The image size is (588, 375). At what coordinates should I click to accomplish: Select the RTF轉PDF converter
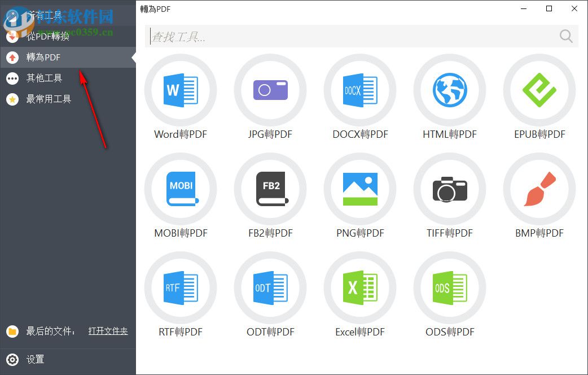pos(181,288)
